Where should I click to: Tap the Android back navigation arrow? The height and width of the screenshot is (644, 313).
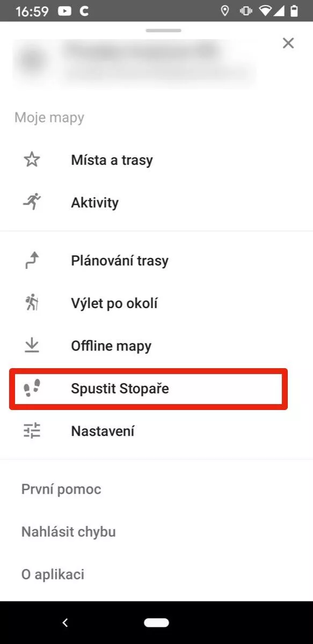[65, 623]
